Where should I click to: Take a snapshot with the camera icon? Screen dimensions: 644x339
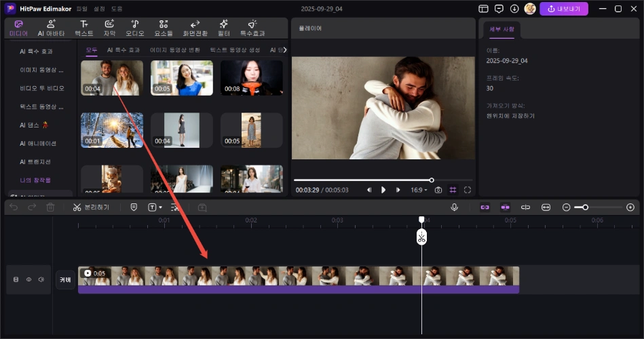438,190
